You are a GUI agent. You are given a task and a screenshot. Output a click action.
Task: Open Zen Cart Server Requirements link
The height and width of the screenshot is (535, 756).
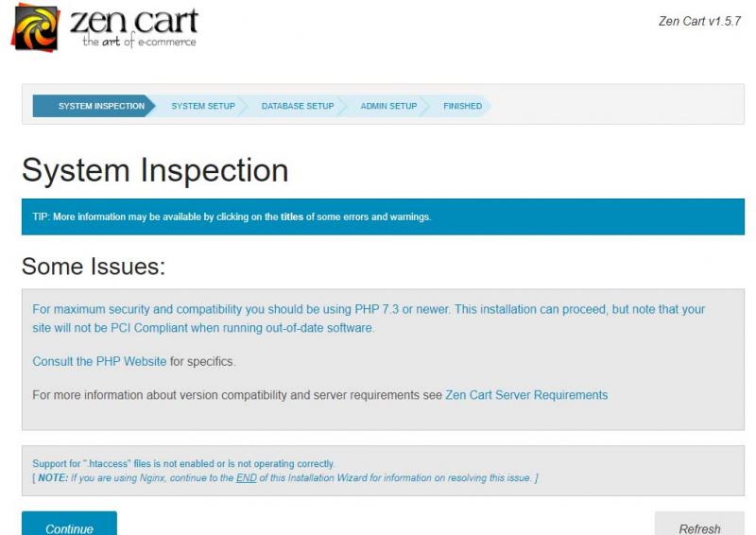pos(526,395)
